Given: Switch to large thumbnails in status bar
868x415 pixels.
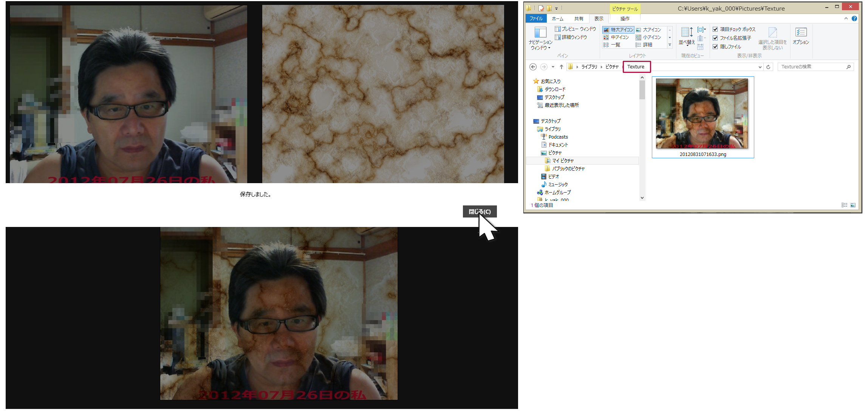Looking at the screenshot, I should pyautogui.click(x=853, y=205).
